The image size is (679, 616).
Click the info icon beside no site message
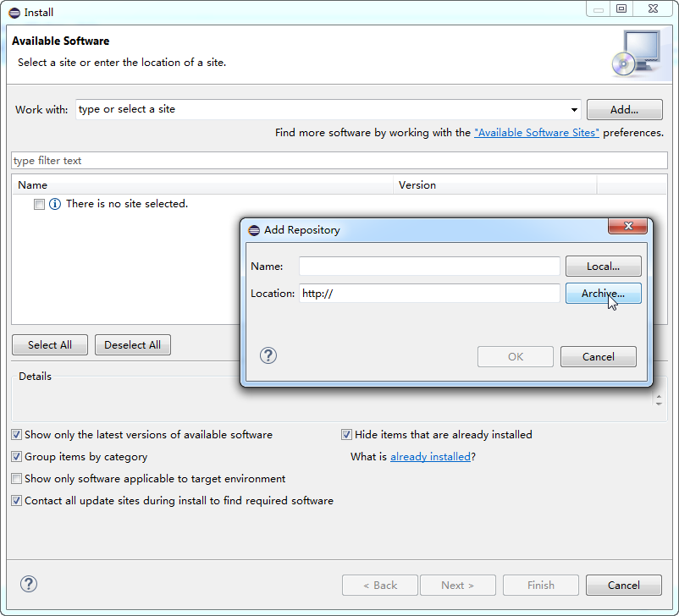click(x=55, y=204)
